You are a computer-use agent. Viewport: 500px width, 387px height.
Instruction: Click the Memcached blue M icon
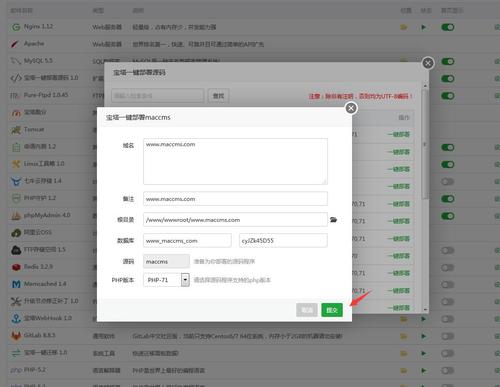[x=16, y=284]
